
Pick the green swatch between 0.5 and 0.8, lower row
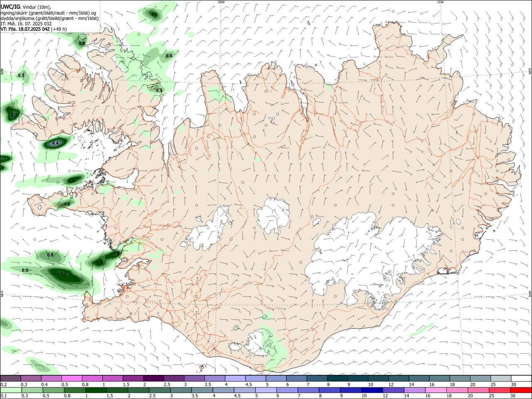tap(53, 390)
